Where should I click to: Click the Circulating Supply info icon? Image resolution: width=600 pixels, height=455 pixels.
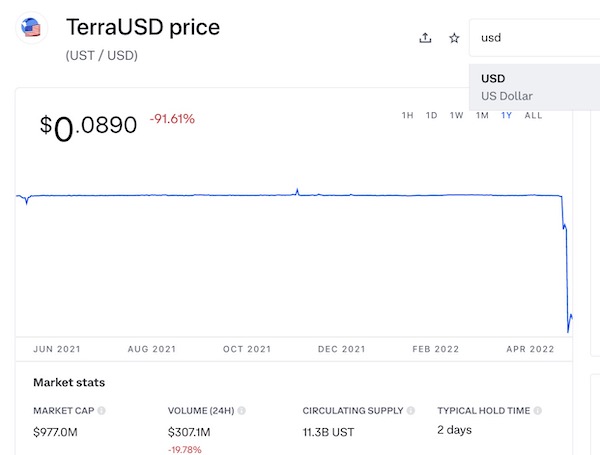[x=411, y=411]
